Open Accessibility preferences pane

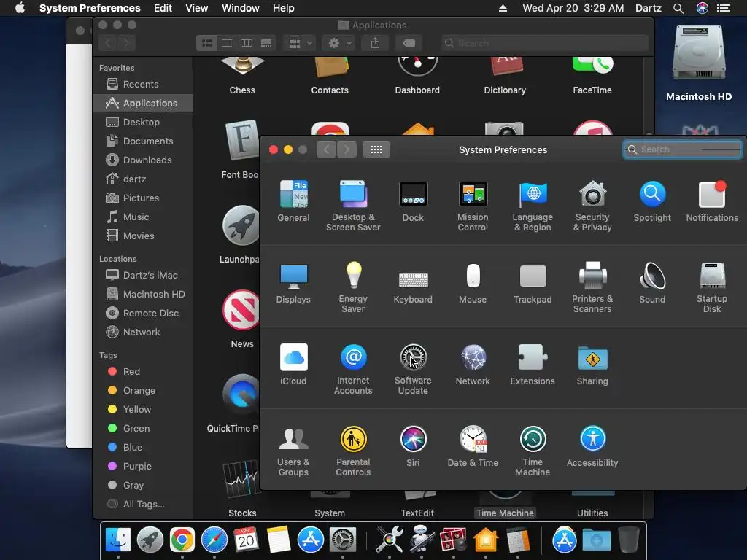tap(592, 447)
